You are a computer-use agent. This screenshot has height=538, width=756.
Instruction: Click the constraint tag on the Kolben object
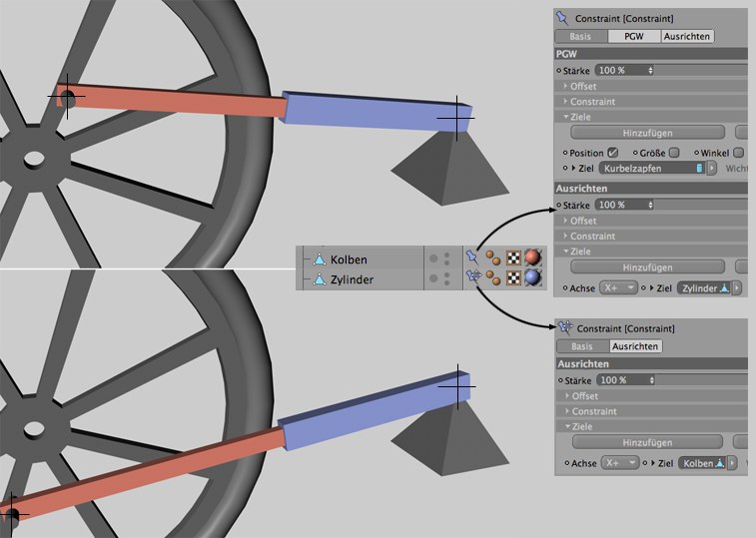point(473,260)
